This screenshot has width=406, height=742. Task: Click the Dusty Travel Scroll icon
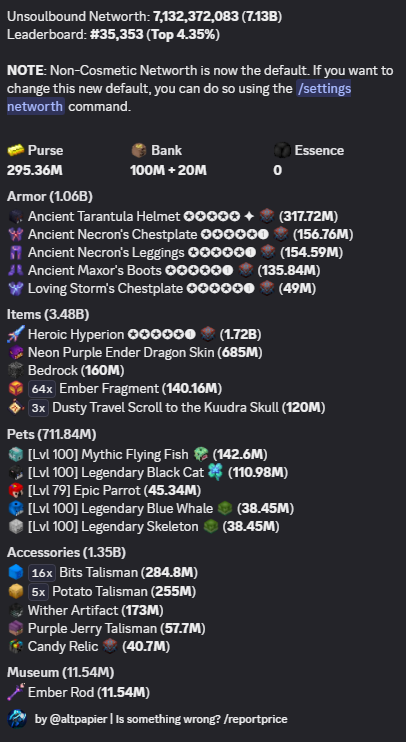(x=16, y=407)
